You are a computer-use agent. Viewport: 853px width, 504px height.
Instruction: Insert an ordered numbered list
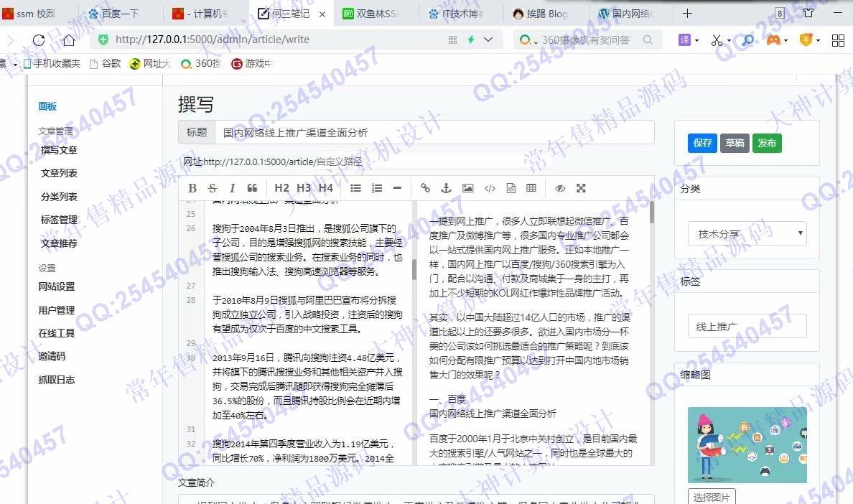point(376,188)
